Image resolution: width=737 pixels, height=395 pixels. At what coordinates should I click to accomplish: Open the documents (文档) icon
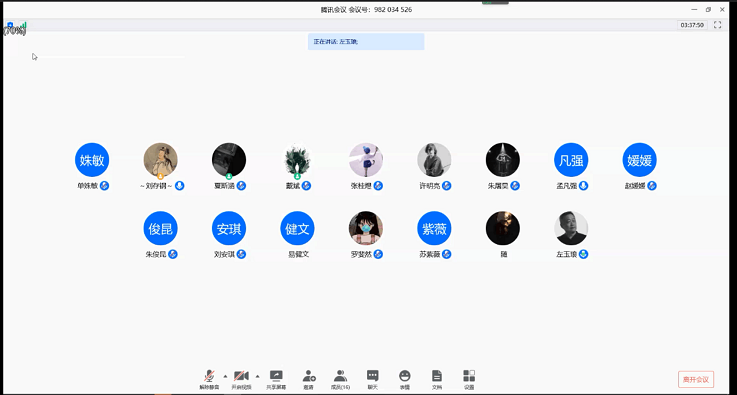point(437,379)
